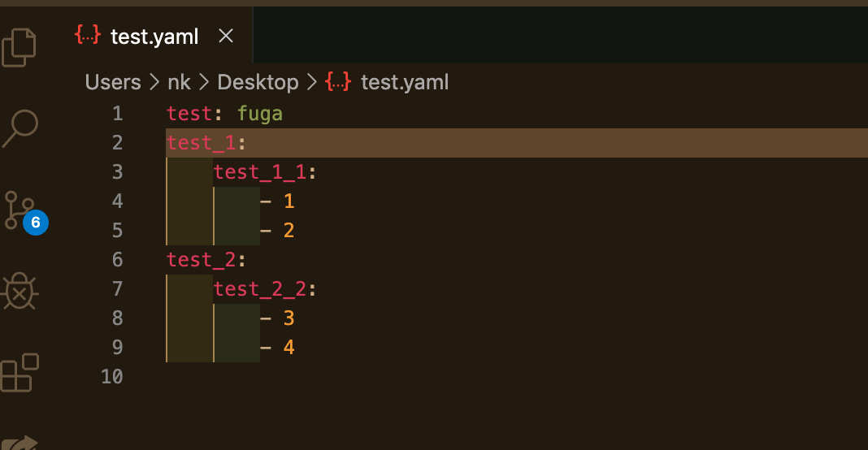Place cursor on the test_1_1 key
868x450 pixels.
point(260,172)
